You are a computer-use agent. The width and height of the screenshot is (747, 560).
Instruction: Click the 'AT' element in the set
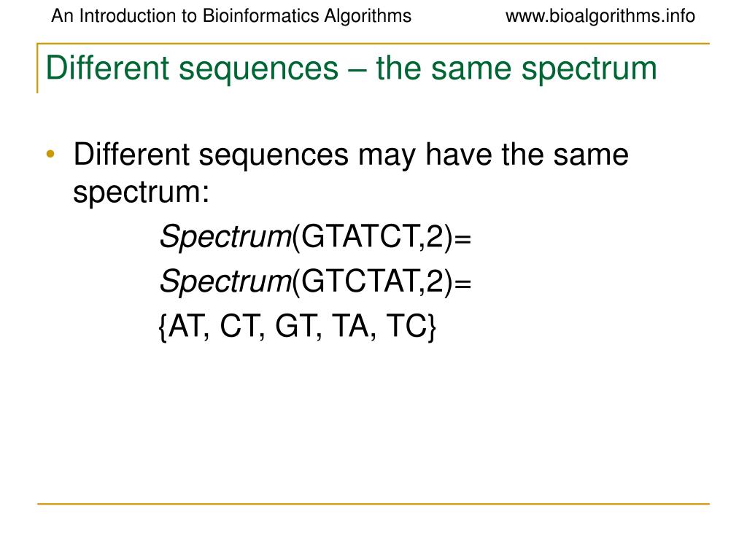[x=185, y=326]
